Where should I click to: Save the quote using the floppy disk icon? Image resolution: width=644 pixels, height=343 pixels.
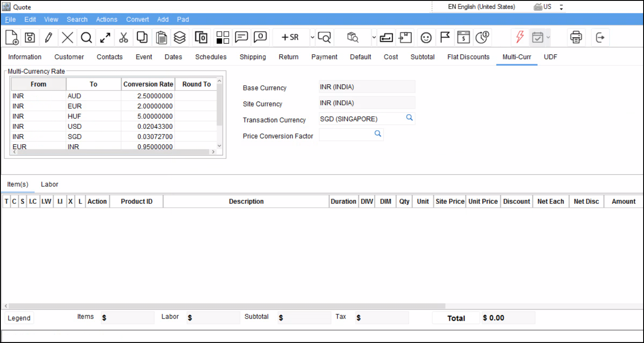pyautogui.click(x=30, y=38)
